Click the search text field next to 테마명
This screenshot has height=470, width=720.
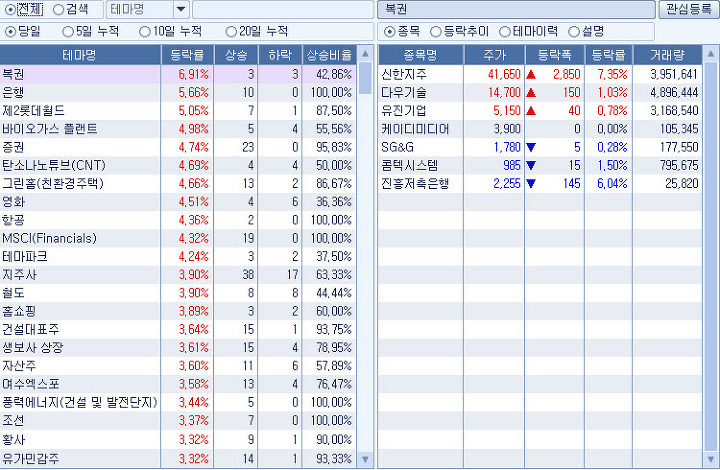(x=283, y=9)
